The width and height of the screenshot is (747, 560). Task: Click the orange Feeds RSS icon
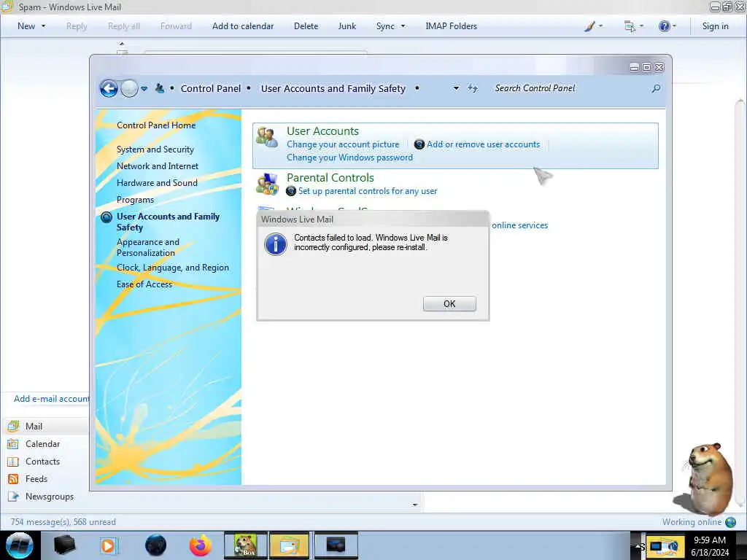click(13, 479)
